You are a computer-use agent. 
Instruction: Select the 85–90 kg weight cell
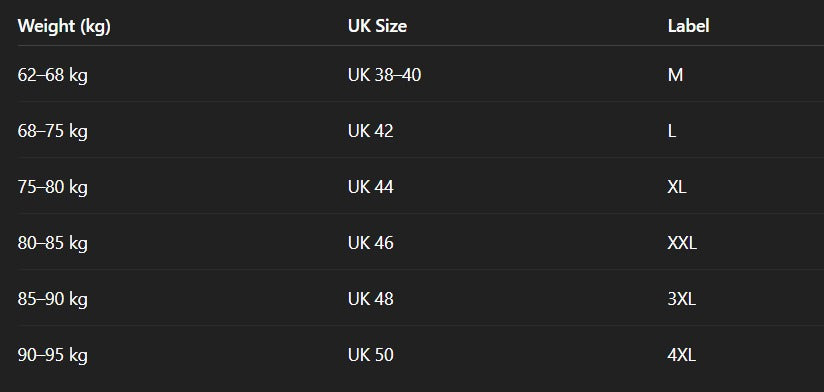tap(53, 300)
